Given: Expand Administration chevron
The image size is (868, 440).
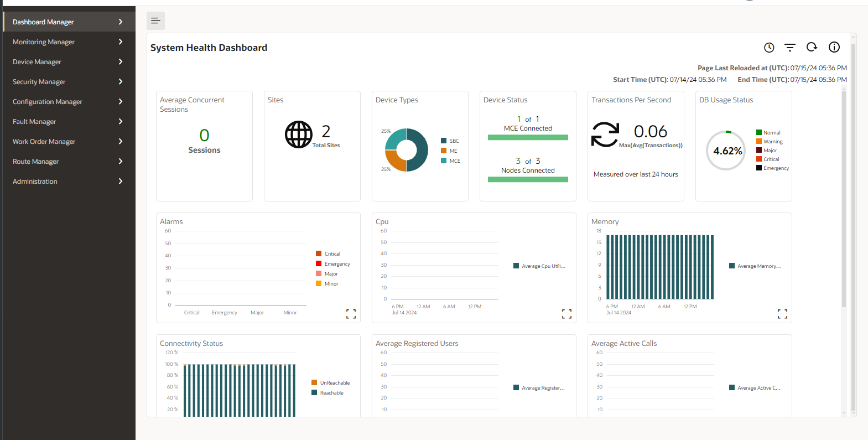Looking at the screenshot, I should click(x=121, y=181).
